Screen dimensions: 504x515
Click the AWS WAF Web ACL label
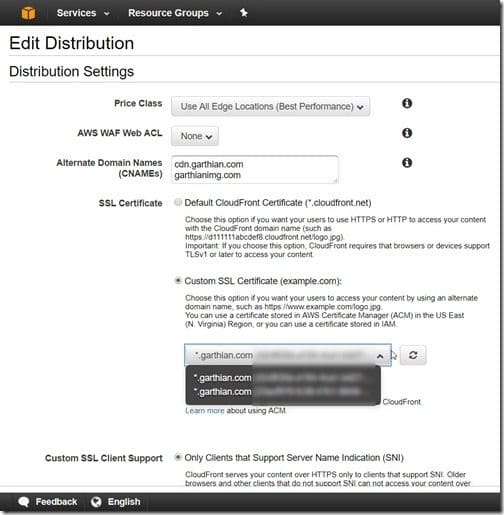click(x=120, y=133)
